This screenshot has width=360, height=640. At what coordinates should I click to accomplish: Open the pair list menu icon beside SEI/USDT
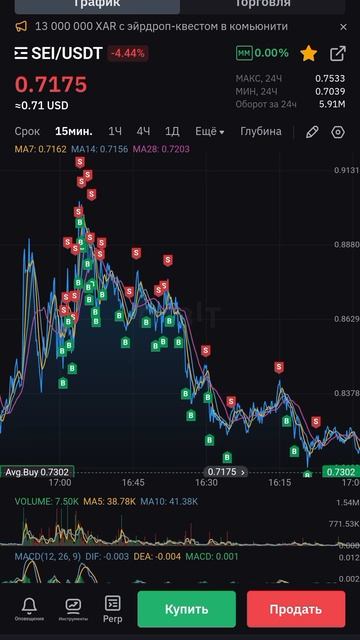point(21,53)
